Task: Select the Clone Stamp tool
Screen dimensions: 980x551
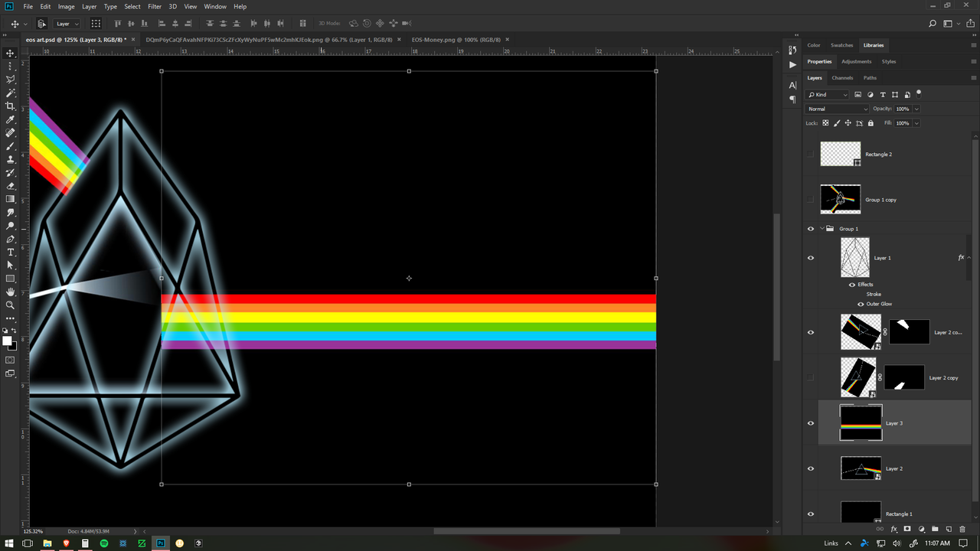Action: pos(11,159)
